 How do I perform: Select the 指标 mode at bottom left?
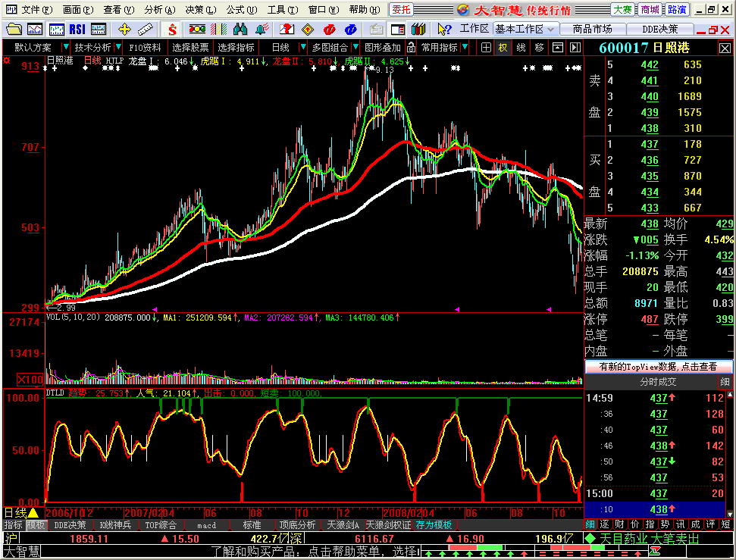click(x=13, y=525)
